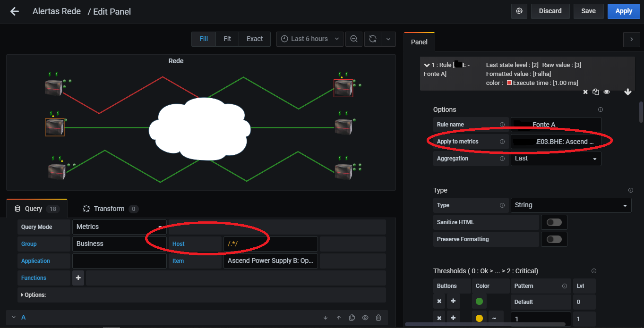The width and height of the screenshot is (644, 328).
Task: Duplicate the rule using the copy icon
Action: coord(596,92)
